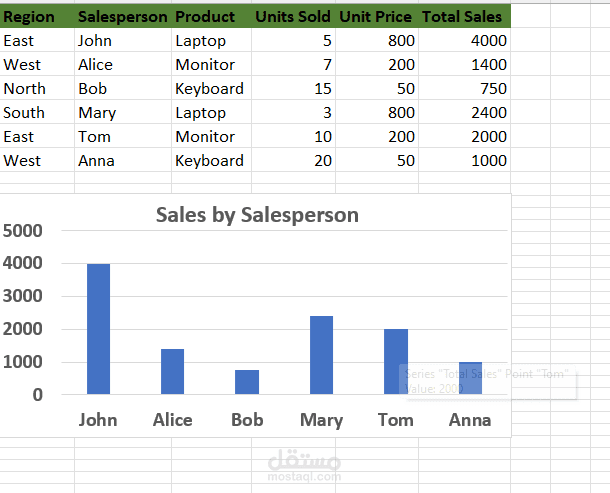Screen dimensions: 610x493
Task: Click the Units Sold header cell
Action: (x=293, y=17)
